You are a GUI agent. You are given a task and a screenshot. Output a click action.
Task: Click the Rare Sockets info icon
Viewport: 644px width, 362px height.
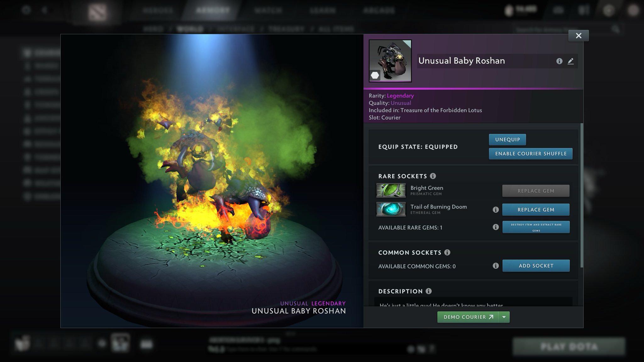pyautogui.click(x=433, y=176)
